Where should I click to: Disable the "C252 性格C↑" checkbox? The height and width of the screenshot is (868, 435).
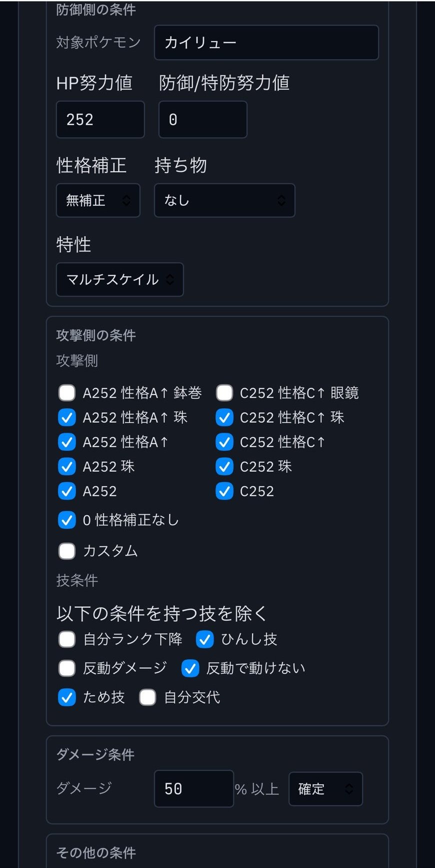click(x=224, y=442)
